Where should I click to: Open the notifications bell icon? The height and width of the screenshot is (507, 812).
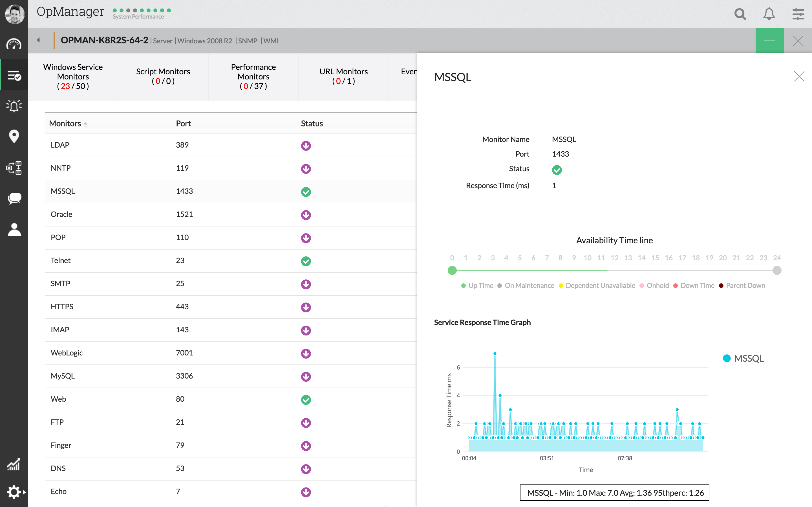tap(769, 14)
